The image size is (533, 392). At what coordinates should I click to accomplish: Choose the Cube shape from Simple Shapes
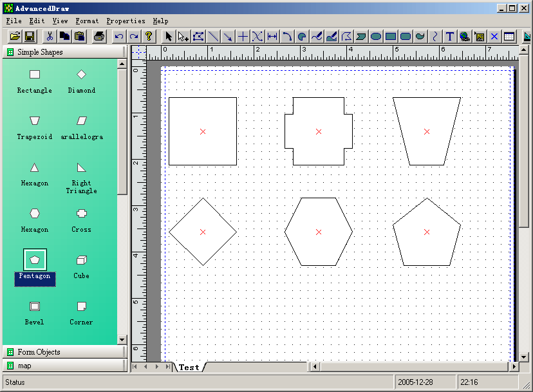(x=81, y=261)
